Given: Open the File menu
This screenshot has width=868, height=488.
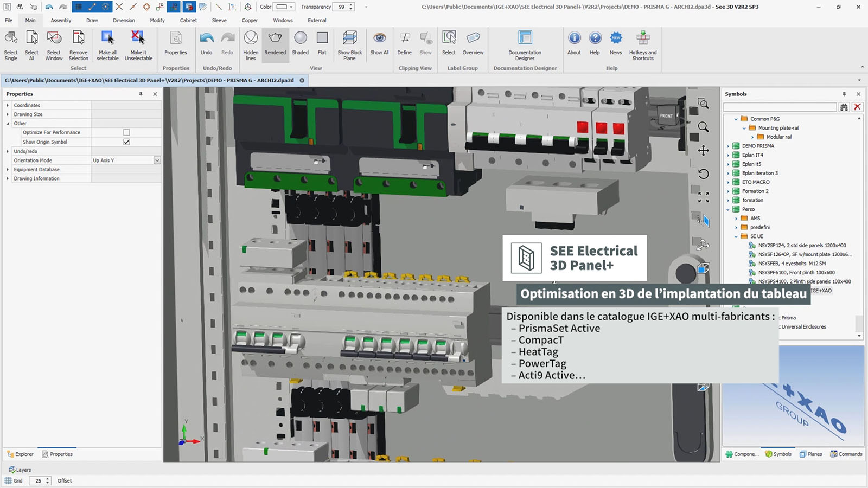Looking at the screenshot, I should point(9,20).
